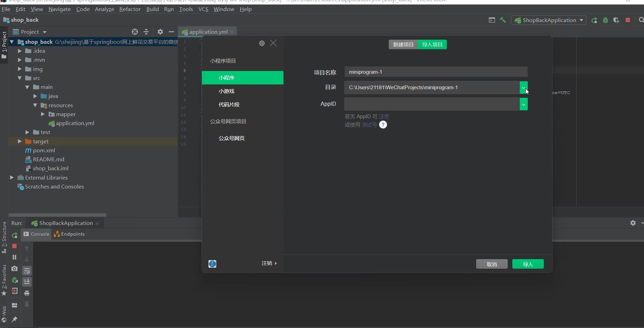Switch to the Endpoints tab
The width and height of the screenshot is (644, 328).
click(x=69, y=234)
